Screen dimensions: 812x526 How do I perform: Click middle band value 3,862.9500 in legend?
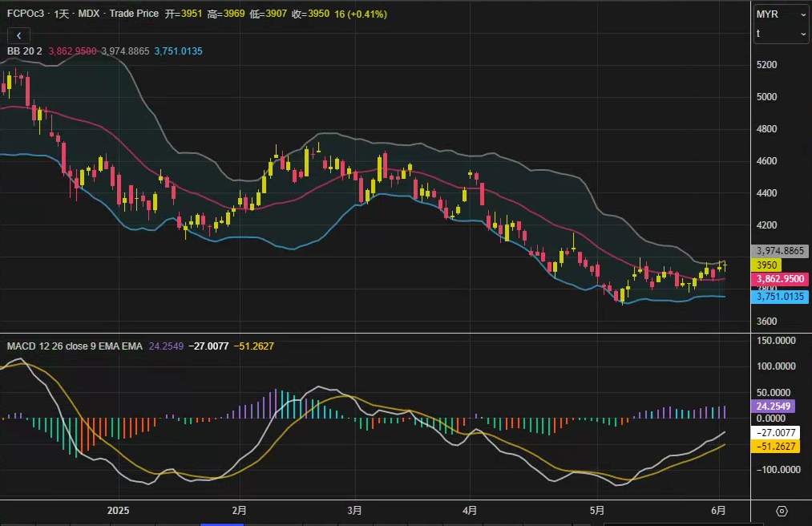pos(72,51)
